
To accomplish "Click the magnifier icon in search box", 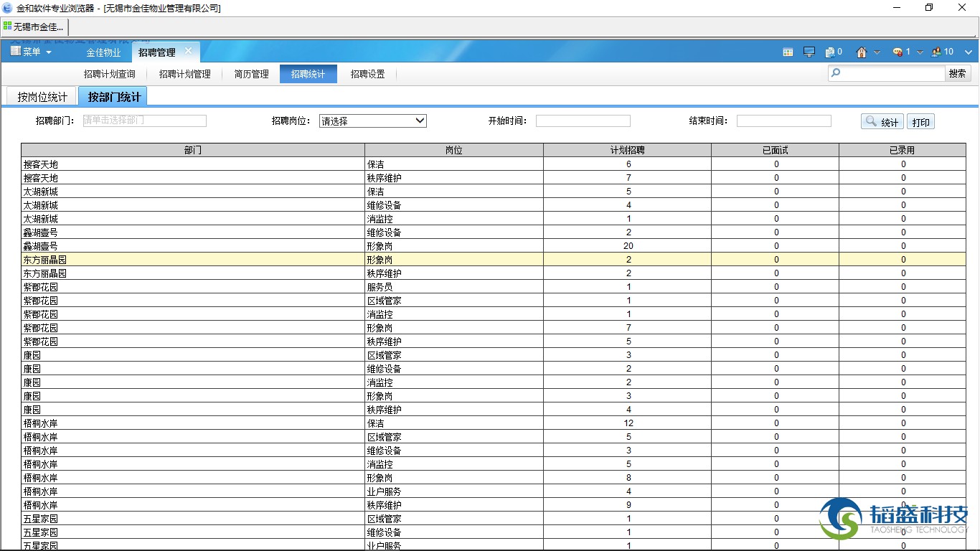I will (836, 73).
